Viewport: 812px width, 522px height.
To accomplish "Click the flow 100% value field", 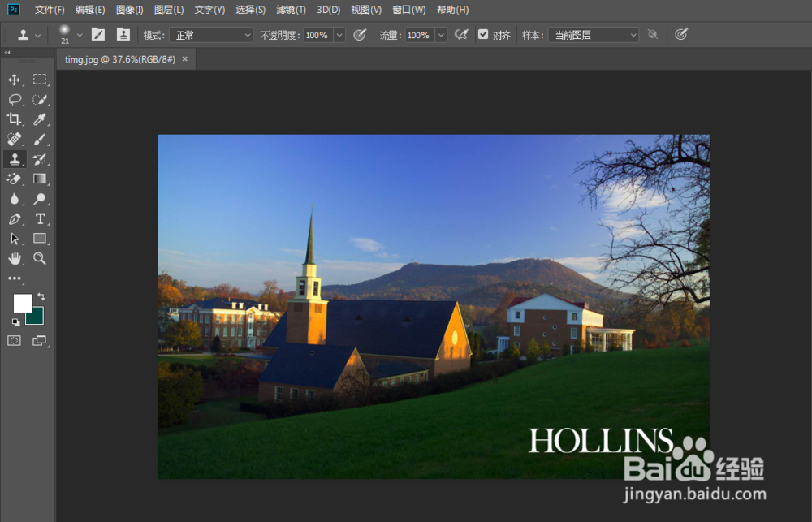I will pyautogui.click(x=420, y=35).
